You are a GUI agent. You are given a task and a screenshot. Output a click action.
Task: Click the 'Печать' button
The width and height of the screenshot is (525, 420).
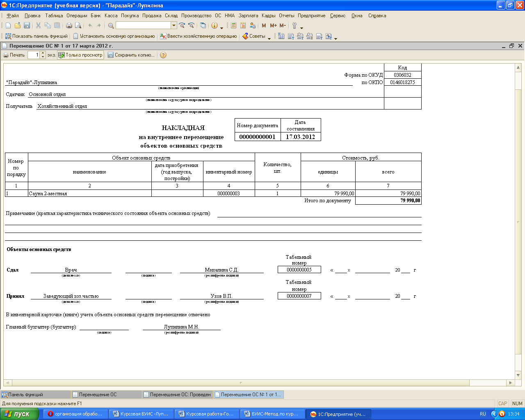click(14, 55)
